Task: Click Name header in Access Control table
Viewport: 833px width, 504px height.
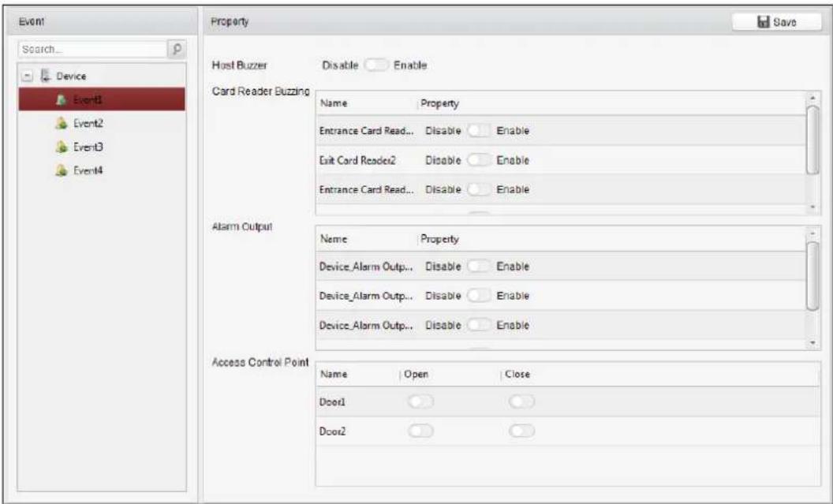Action: 334,374
